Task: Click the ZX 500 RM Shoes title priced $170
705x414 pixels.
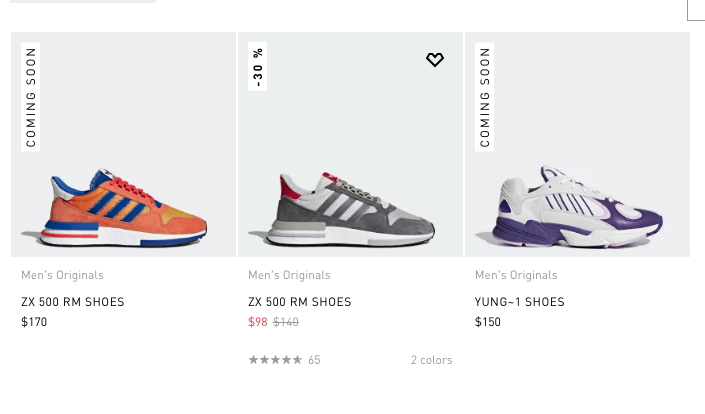Action: click(73, 302)
